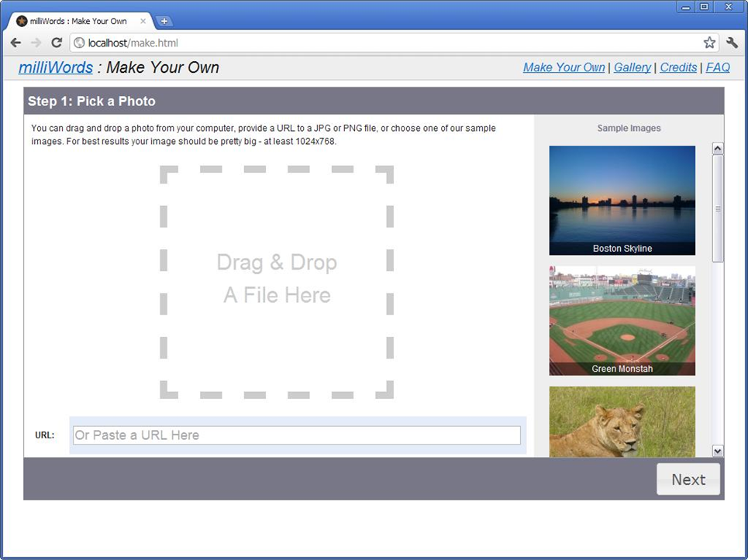Click the Drag & Drop file area
The height and width of the screenshot is (560, 748).
[x=277, y=282]
